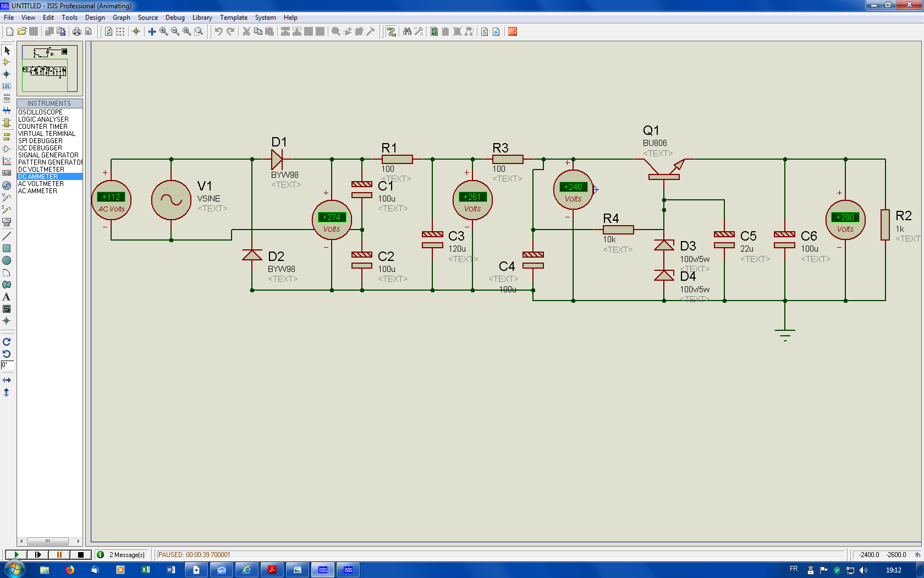
Task: Toggle the grid display
Action: click(120, 31)
